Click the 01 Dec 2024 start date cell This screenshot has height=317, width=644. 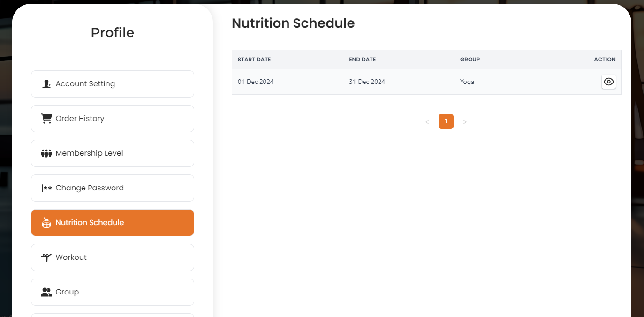click(256, 82)
